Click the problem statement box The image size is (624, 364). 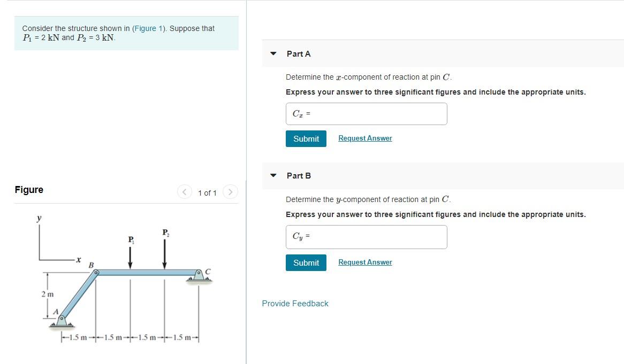coord(126,33)
